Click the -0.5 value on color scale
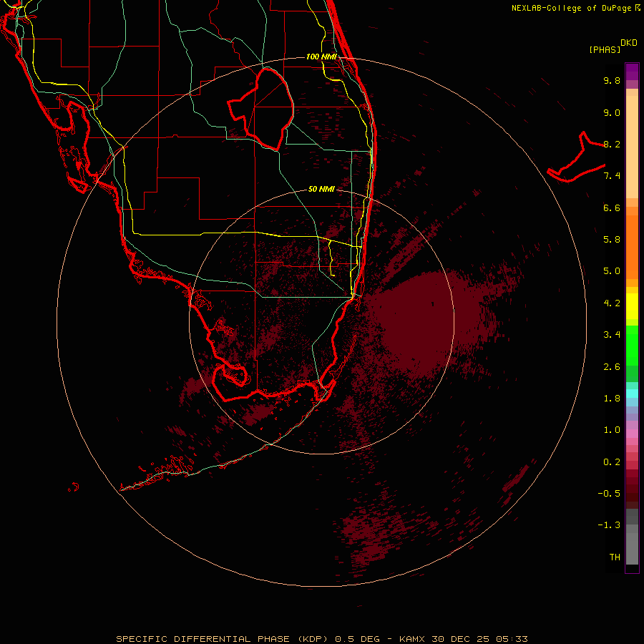This screenshot has height=644, width=644. point(609,494)
